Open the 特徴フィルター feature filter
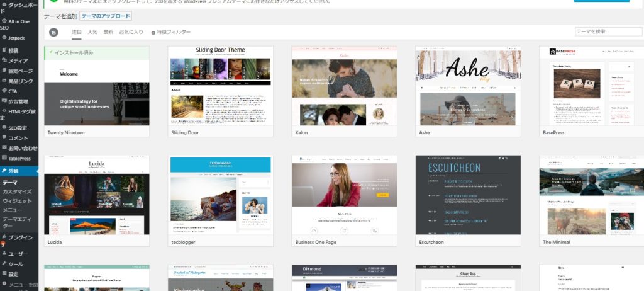This screenshot has height=291, width=644. tap(171, 32)
